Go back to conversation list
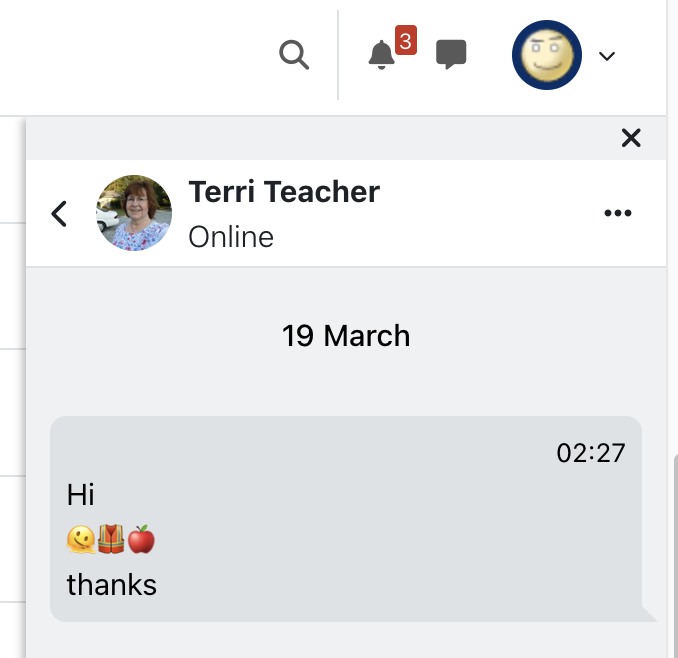Viewport: 678px width, 658px height. 59,214
